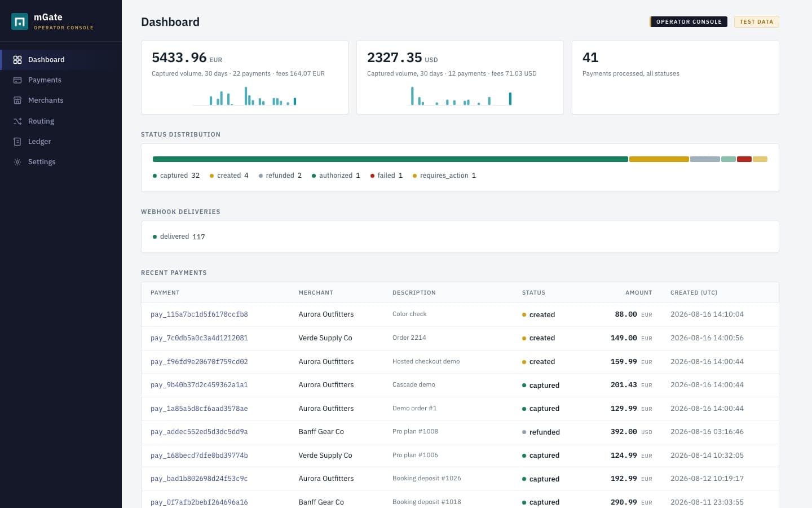Viewport: 812px width, 508px height.
Task: Open payment pay_addec552ed5d3dc5dd9a
Action: click(199, 432)
